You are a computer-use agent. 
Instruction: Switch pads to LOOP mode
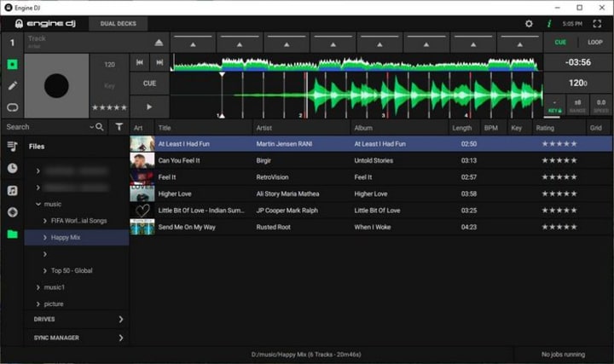click(x=595, y=43)
